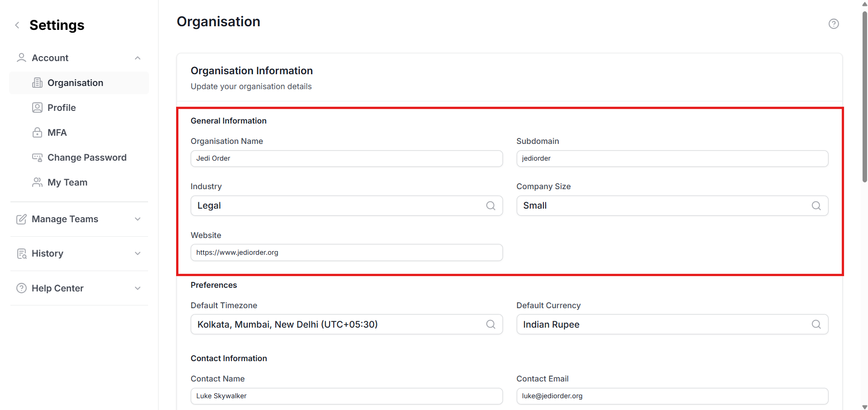Click the search icon in Default Currency field
This screenshot has height=410, width=868.
pyautogui.click(x=816, y=324)
